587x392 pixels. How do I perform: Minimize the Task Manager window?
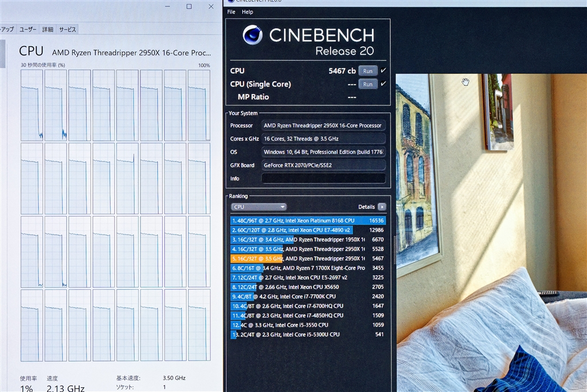(x=168, y=6)
